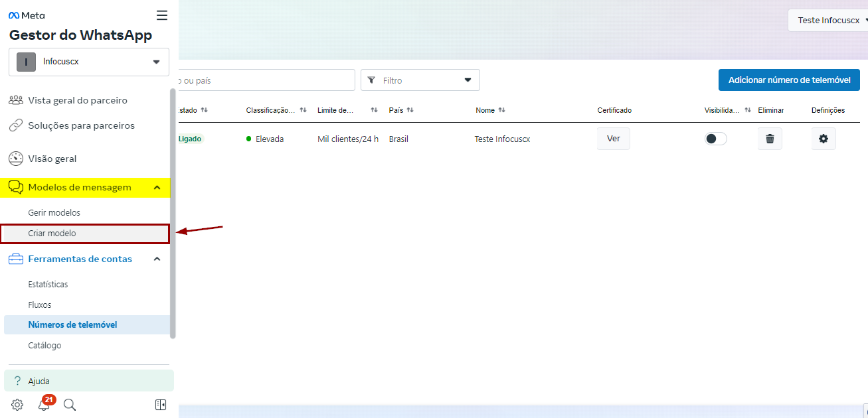
Task: Collapse Modelos de mensagem section
Action: coord(157,188)
